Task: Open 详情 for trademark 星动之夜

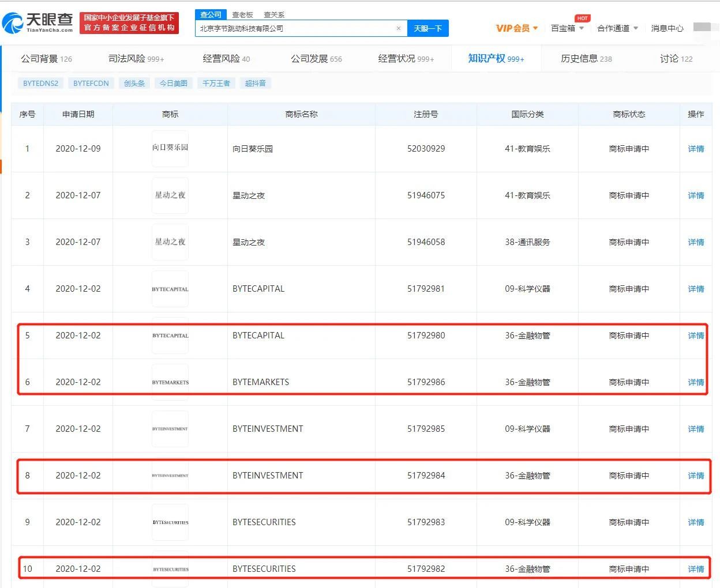Action: pos(695,195)
